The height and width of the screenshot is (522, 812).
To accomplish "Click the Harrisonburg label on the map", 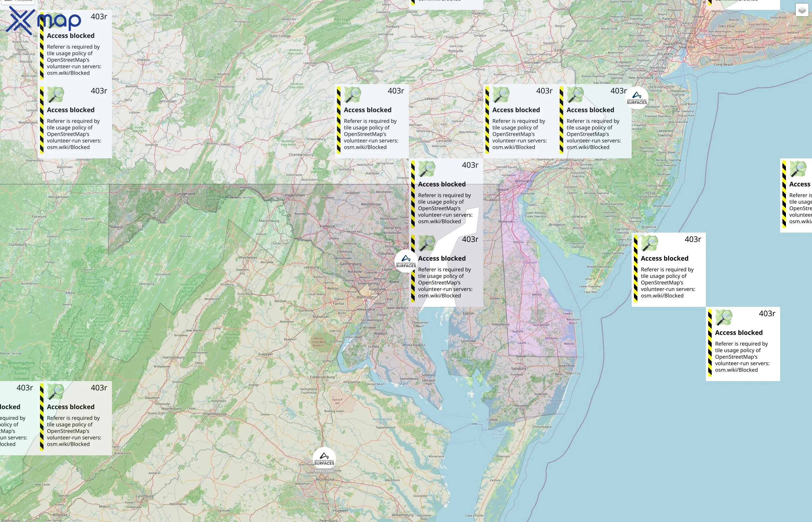I will point(173,357).
